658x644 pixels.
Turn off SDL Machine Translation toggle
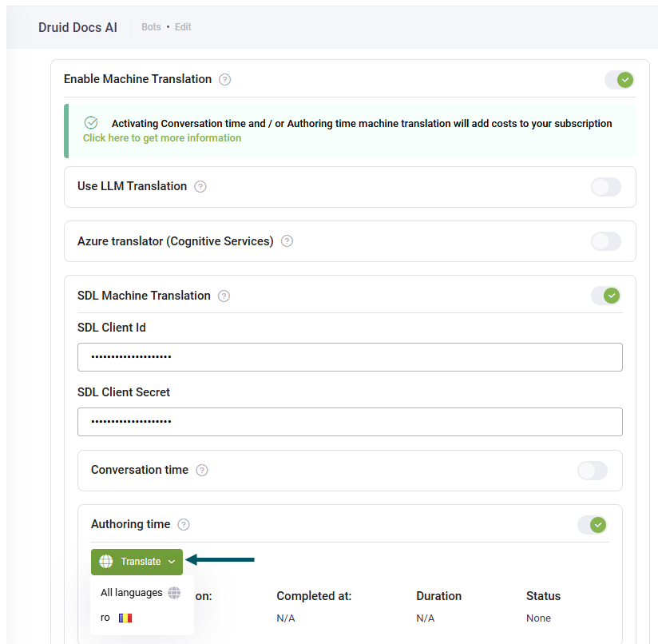point(605,296)
